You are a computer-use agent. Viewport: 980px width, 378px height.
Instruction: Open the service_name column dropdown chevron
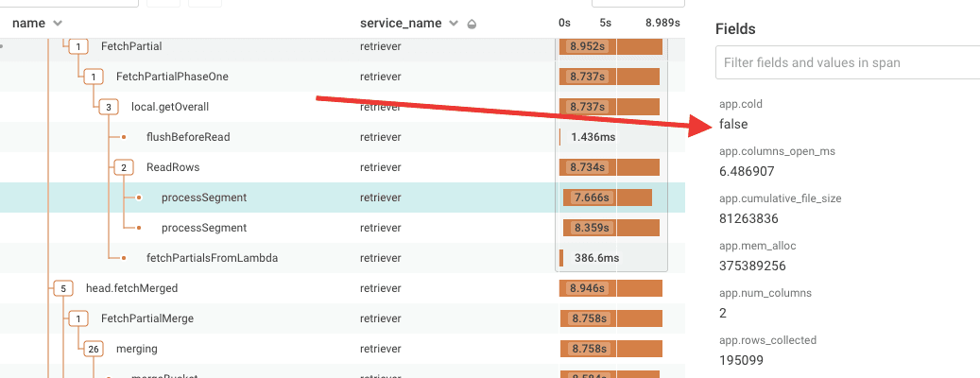(454, 23)
